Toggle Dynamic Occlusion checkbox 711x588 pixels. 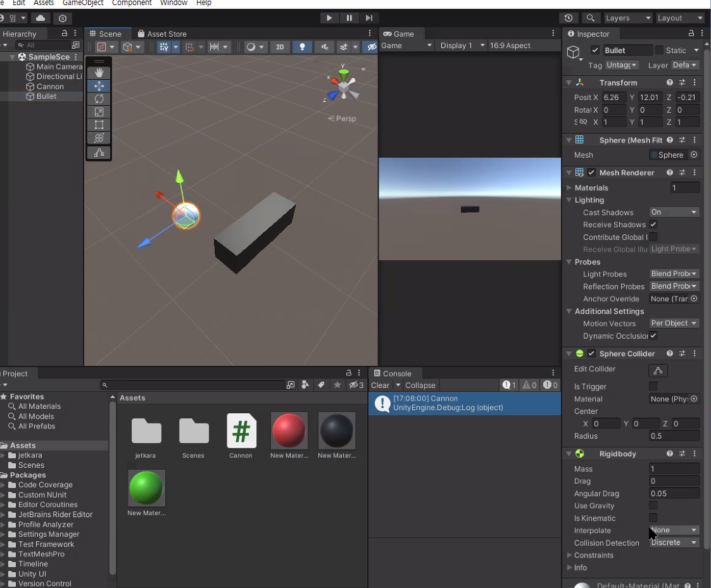(653, 335)
